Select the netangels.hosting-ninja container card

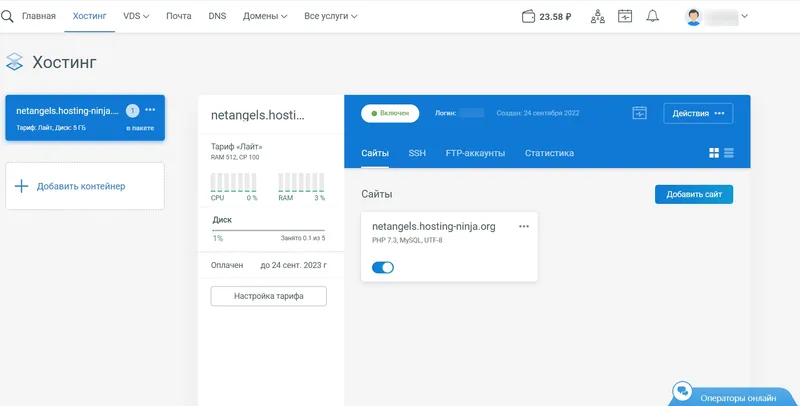click(x=85, y=118)
